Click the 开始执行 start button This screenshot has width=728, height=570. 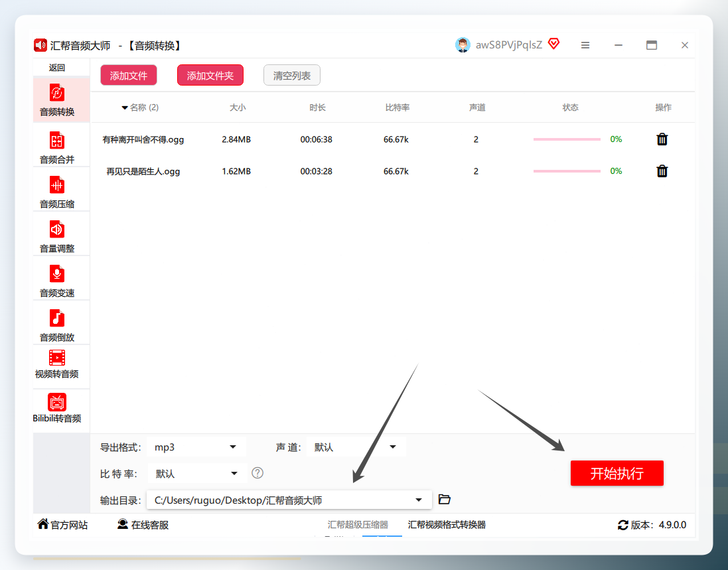pos(617,473)
